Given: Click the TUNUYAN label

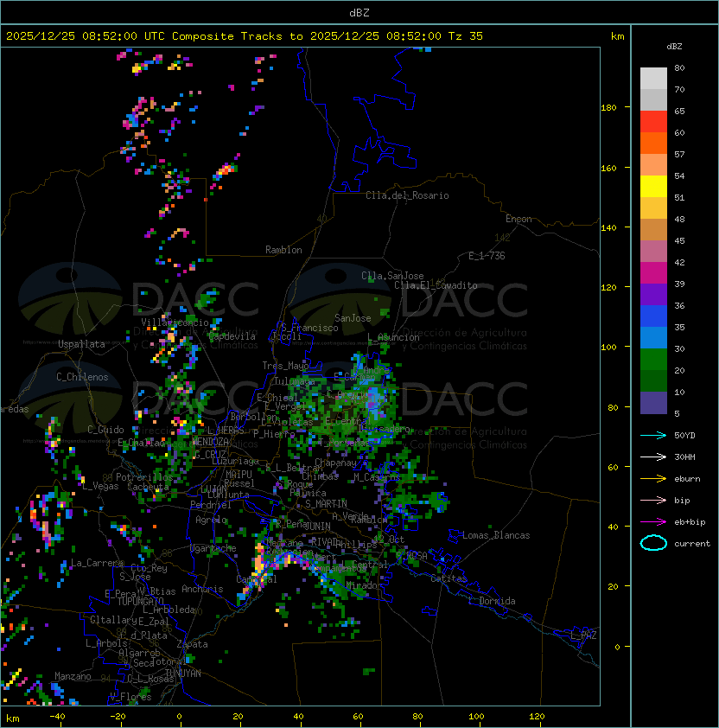Looking at the screenshot, I should click(x=183, y=674).
